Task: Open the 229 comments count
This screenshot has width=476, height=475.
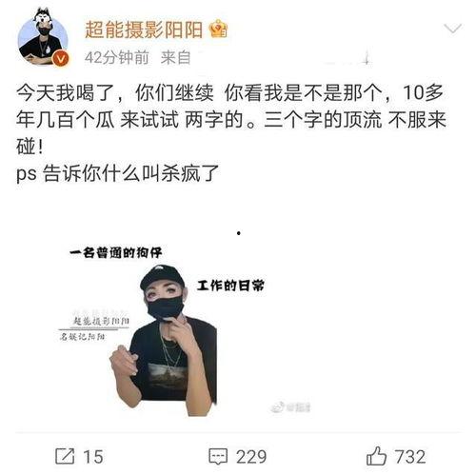Action: (251, 457)
